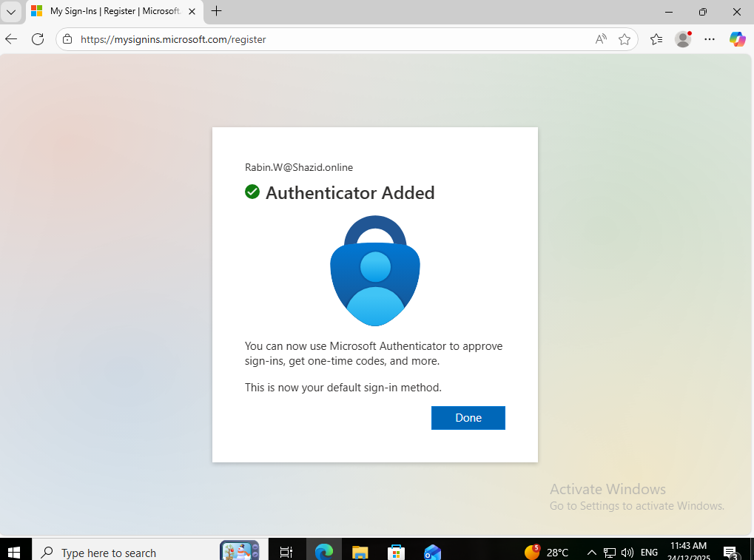The image size is (754, 560).
Task: Click the Microsoft Authenticator logo image
Action: [x=375, y=271]
